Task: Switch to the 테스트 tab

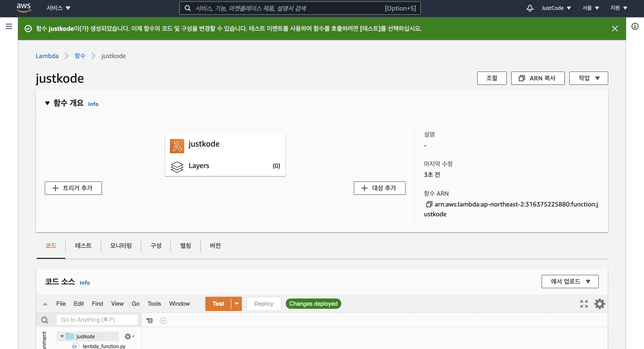Action: click(83, 246)
